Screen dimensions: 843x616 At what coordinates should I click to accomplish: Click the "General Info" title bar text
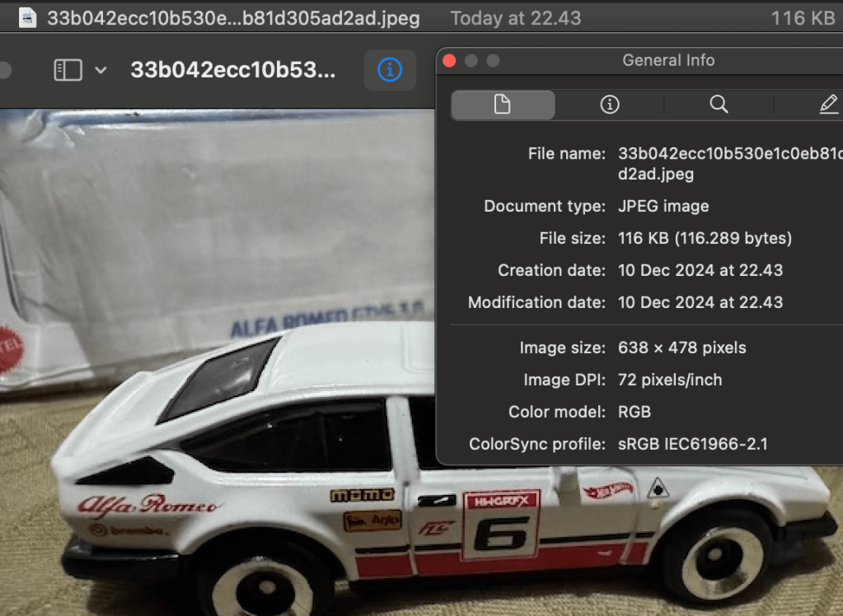667,60
